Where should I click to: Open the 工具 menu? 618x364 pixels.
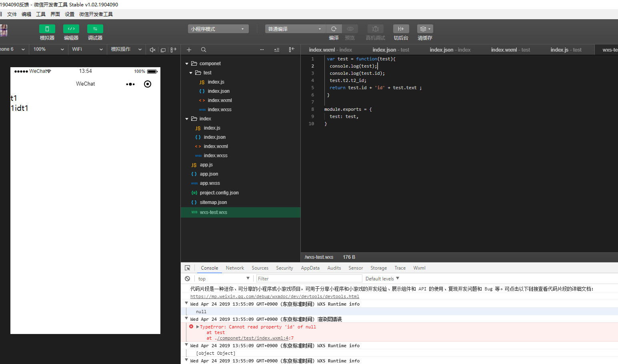pos(41,14)
